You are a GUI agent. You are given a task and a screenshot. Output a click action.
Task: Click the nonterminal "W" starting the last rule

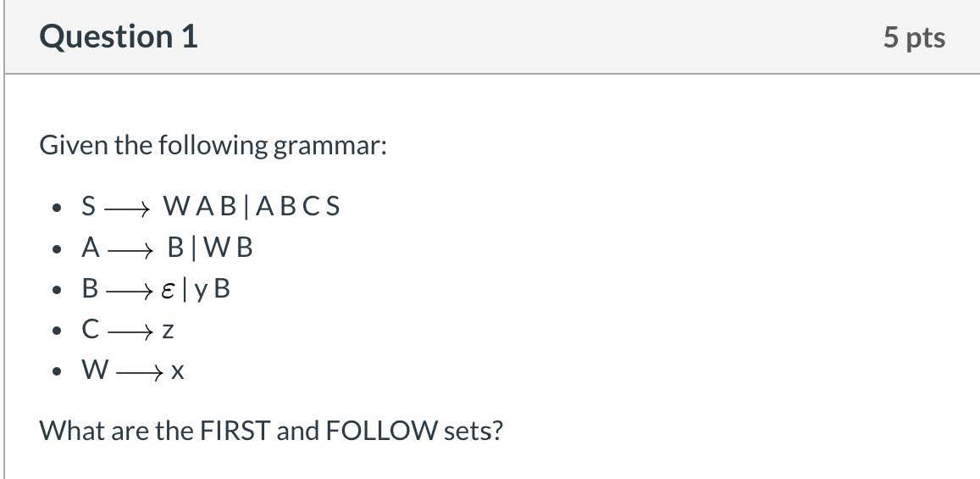pyautogui.click(x=92, y=371)
